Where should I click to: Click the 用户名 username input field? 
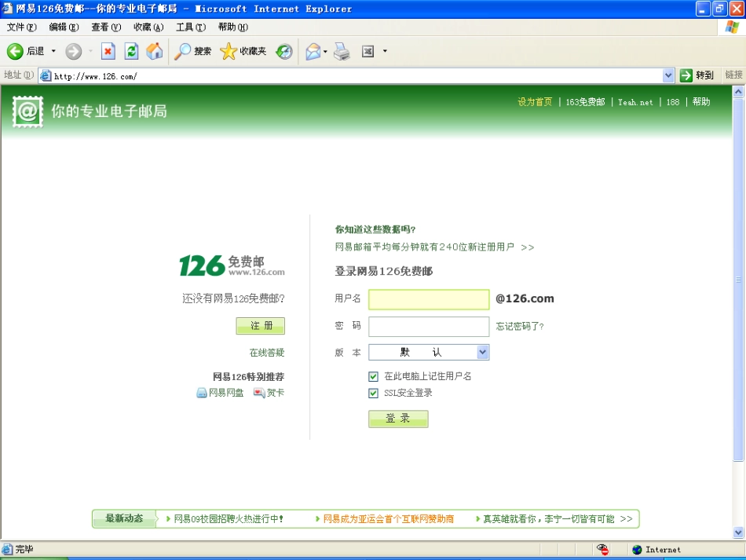pyautogui.click(x=429, y=299)
